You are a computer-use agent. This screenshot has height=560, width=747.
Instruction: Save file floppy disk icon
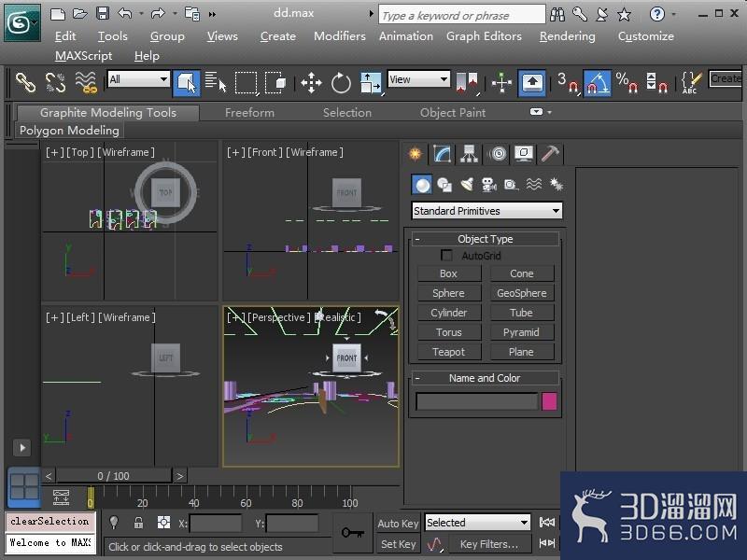click(103, 13)
